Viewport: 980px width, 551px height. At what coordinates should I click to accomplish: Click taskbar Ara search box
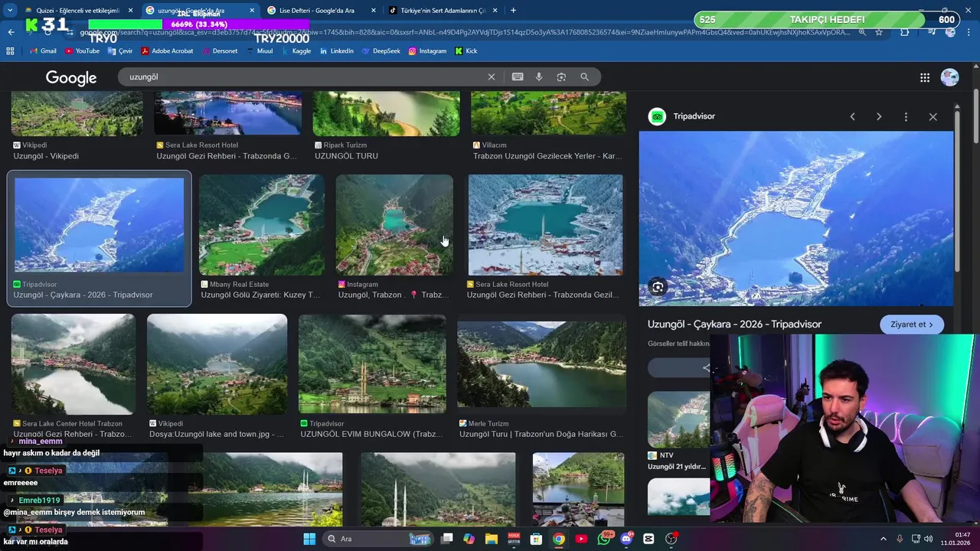(378, 539)
